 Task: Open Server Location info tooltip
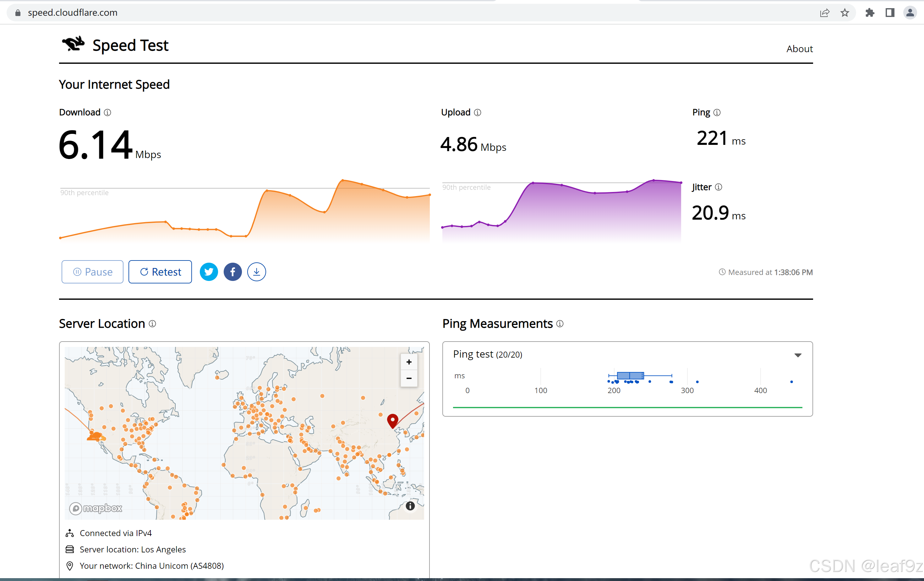(x=152, y=324)
